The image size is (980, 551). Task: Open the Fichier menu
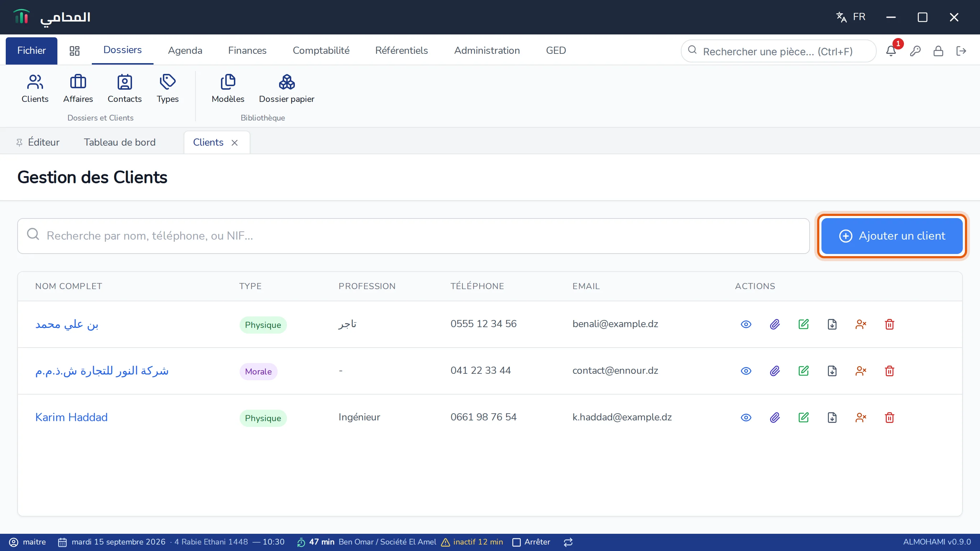[32, 51]
